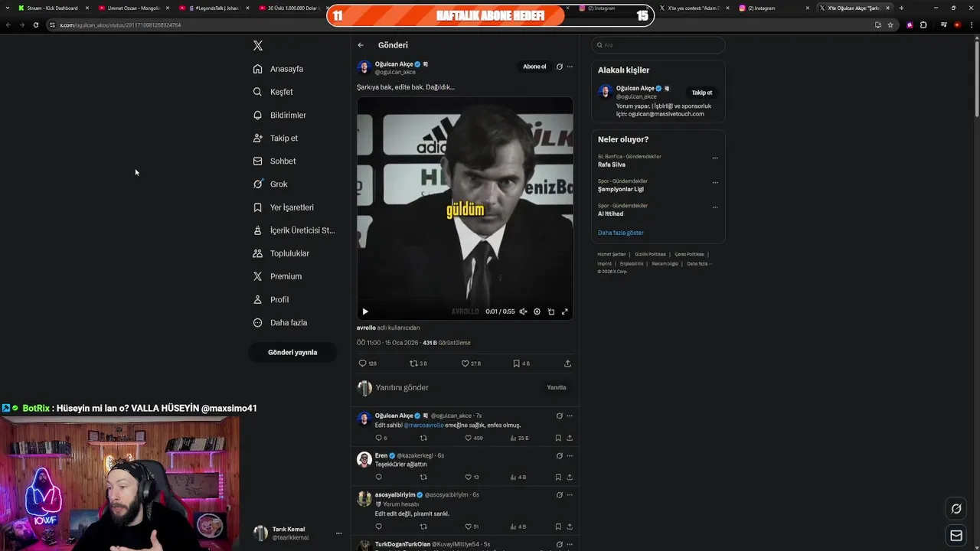Bookmark Oğulcan Akçe's 'Edit sahibi' reply
Image resolution: width=980 pixels, height=551 pixels.
(558, 439)
